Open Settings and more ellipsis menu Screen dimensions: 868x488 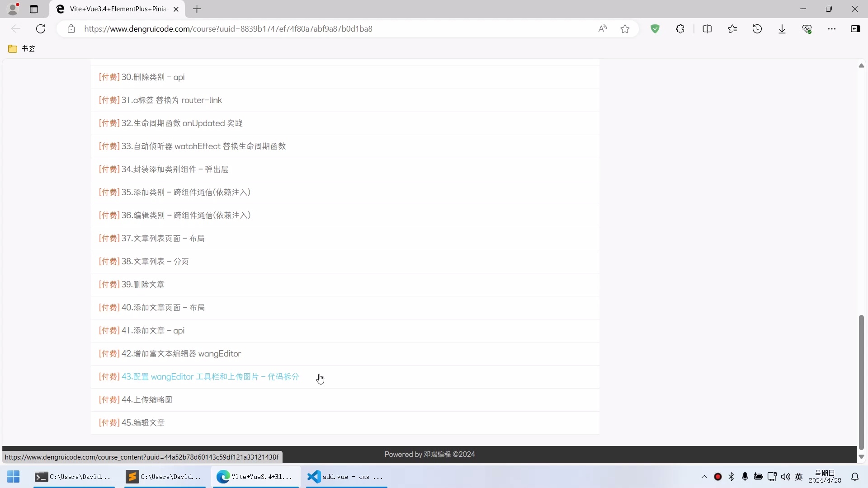[x=832, y=29]
